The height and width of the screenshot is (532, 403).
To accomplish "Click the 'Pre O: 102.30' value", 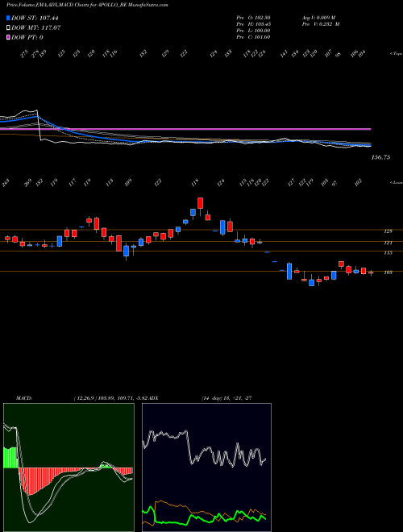I will [x=253, y=18].
